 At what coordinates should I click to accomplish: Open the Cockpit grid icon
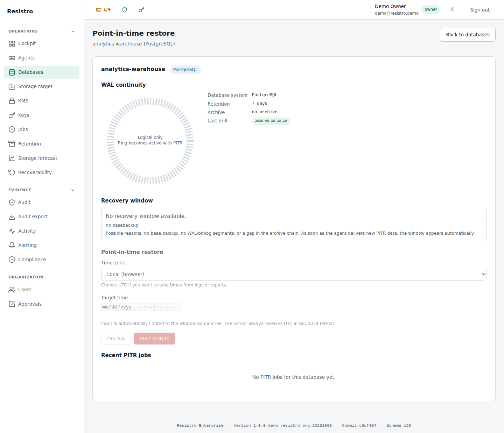12,44
